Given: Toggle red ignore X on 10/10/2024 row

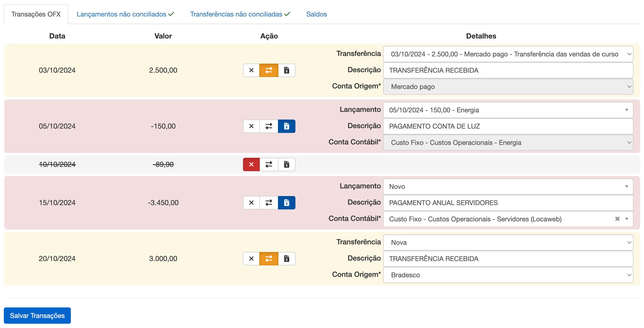Looking at the screenshot, I should (251, 164).
